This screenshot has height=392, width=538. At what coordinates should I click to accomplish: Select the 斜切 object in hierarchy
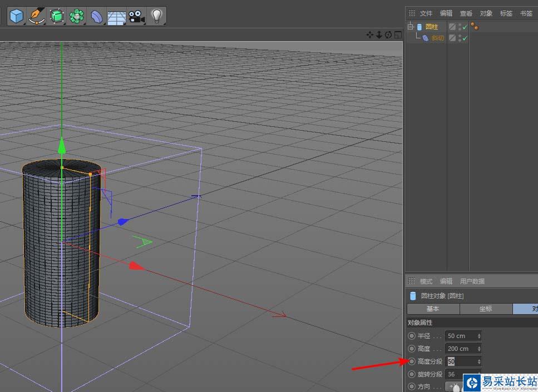(x=437, y=38)
